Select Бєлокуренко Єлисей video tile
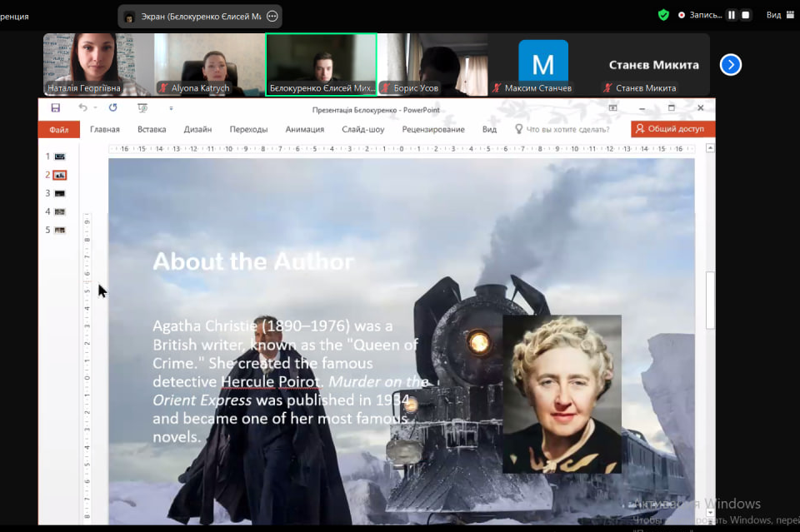This screenshot has width=800, height=532. [x=322, y=65]
